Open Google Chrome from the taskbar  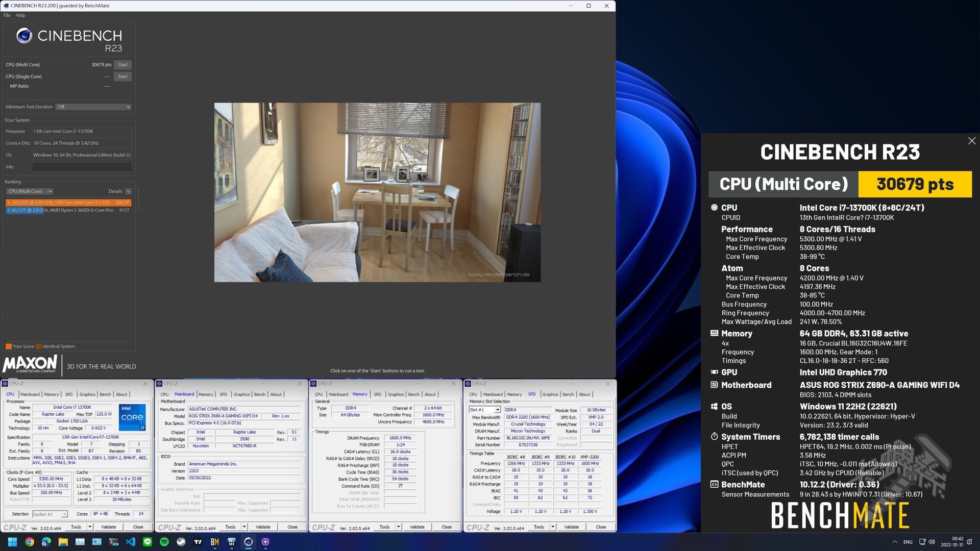click(x=29, y=542)
